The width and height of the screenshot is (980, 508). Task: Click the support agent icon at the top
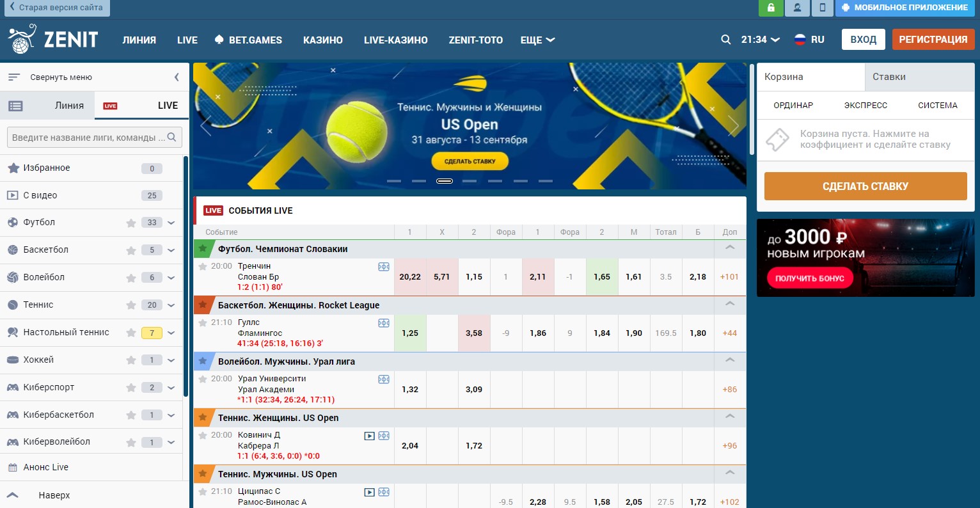797,8
